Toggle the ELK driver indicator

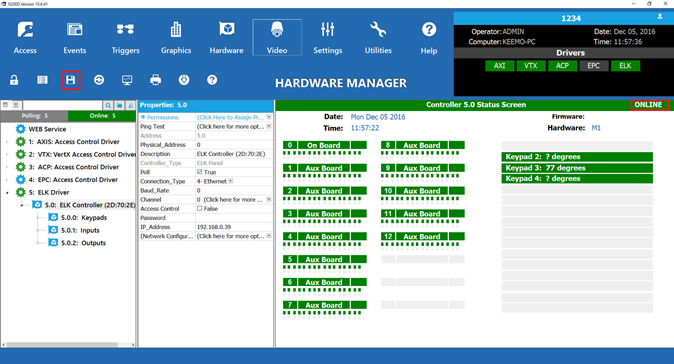click(x=625, y=66)
